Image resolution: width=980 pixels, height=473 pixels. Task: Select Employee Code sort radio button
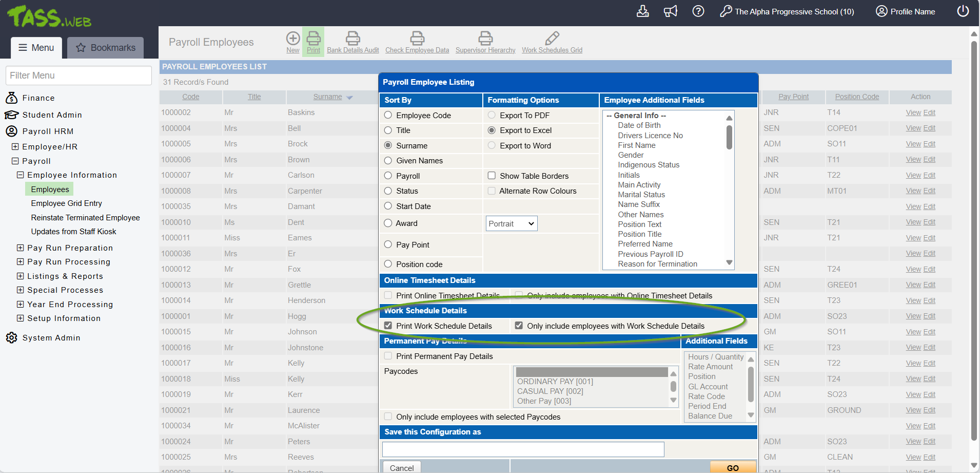(x=388, y=116)
